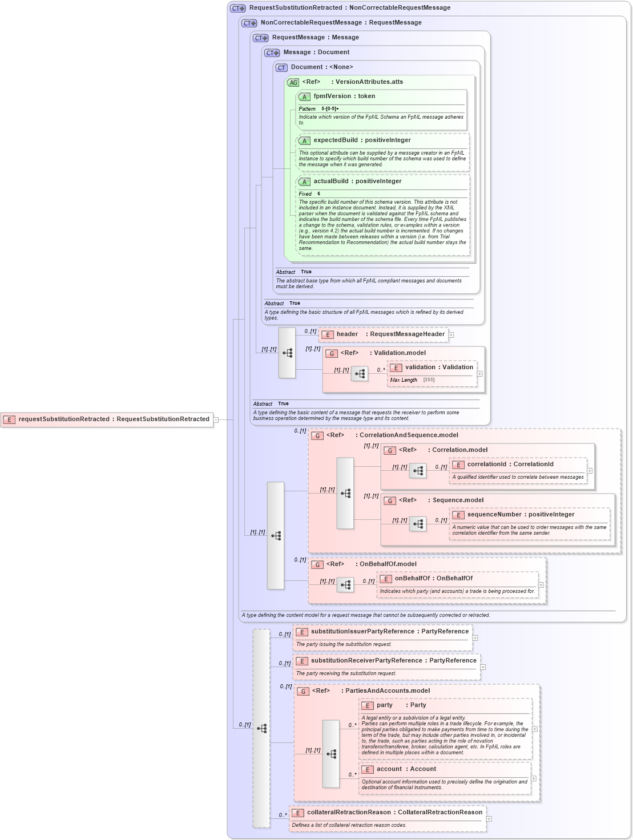Click the E icon of substitutionReceiverPartyReference

tap(302, 661)
